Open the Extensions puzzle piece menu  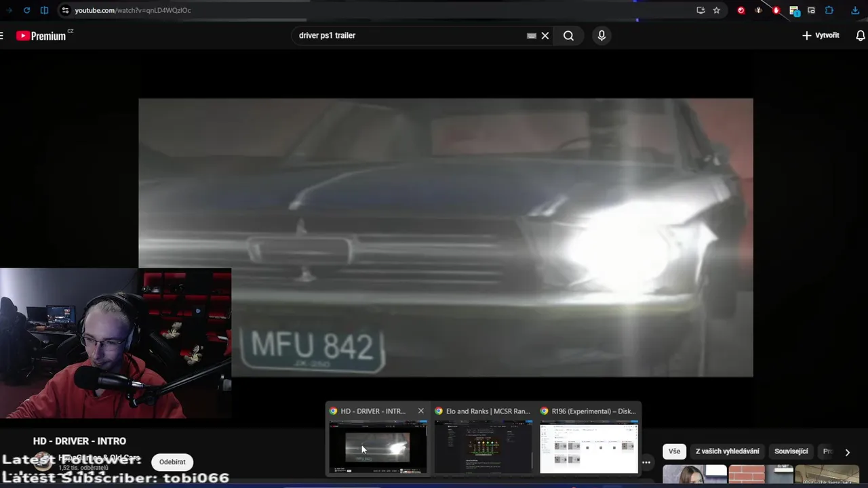click(x=829, y=10)
